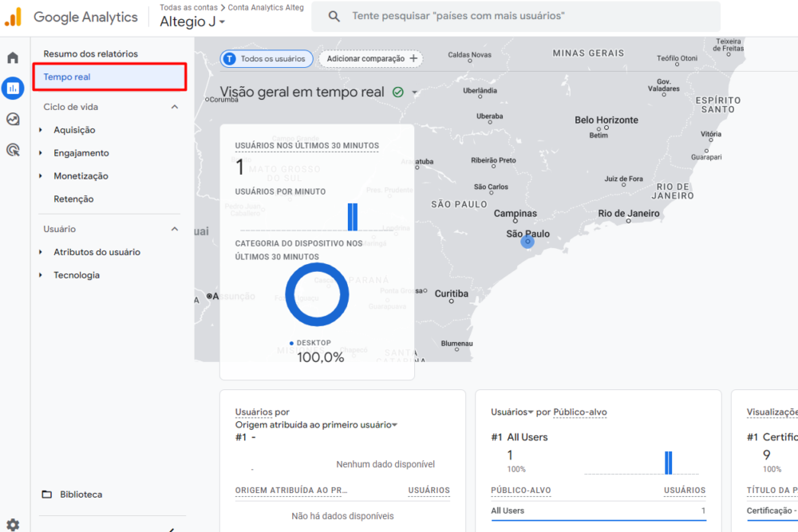Click the Juiz de Fora map label

pos(623,179)
